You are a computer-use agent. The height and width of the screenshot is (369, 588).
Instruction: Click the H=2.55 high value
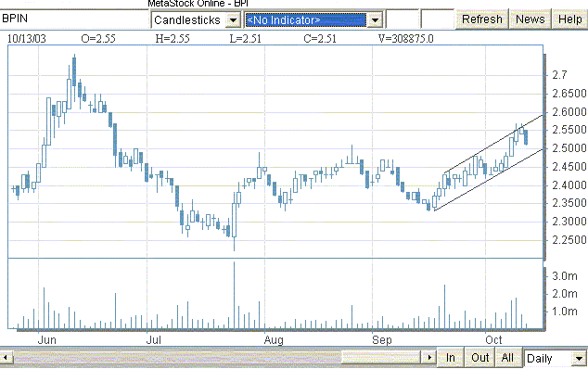coord(173,39)
